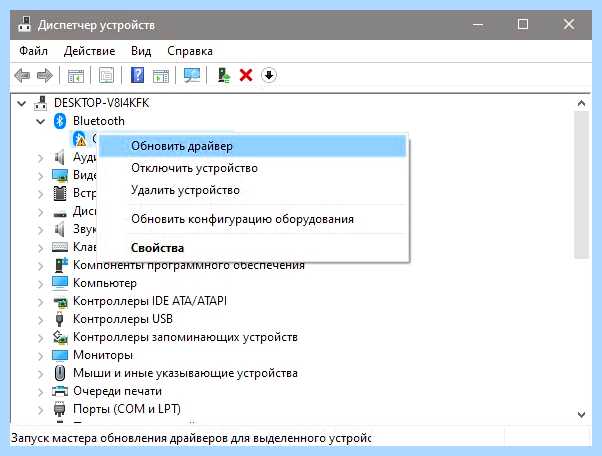Click the Мониторы display icon
This screenshot has height=456, width=602.
(x=60, y=355)
